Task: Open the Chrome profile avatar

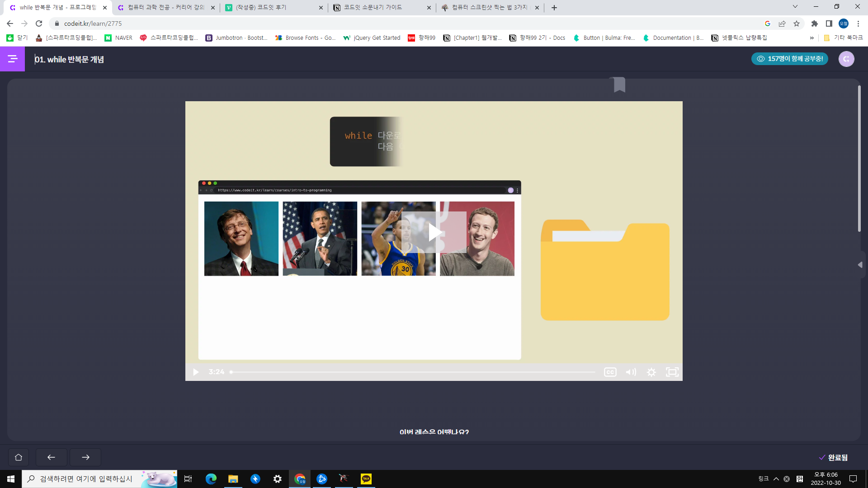Action: (x=844, y=23)
